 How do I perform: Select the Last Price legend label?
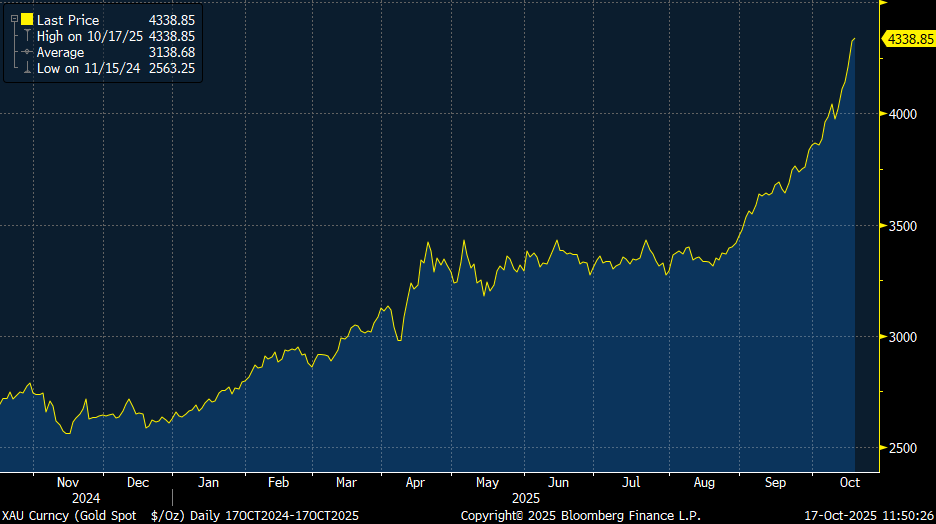69,19
